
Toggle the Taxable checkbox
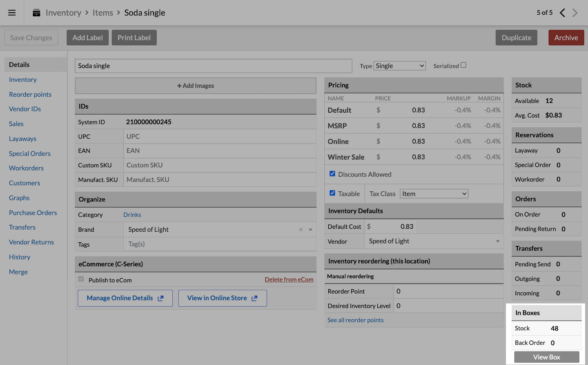pyautogui.click(x=332, y=193)
